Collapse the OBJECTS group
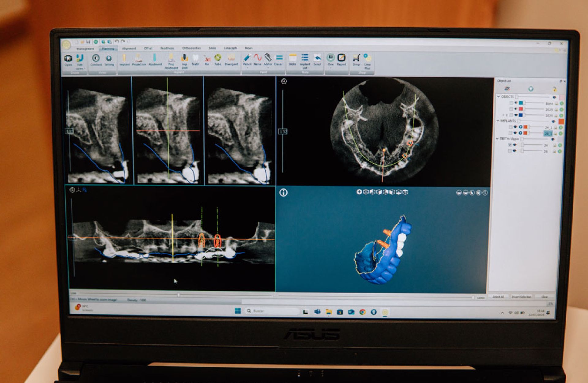The height and width of the screenshot is (383, 588). (499, 97)
